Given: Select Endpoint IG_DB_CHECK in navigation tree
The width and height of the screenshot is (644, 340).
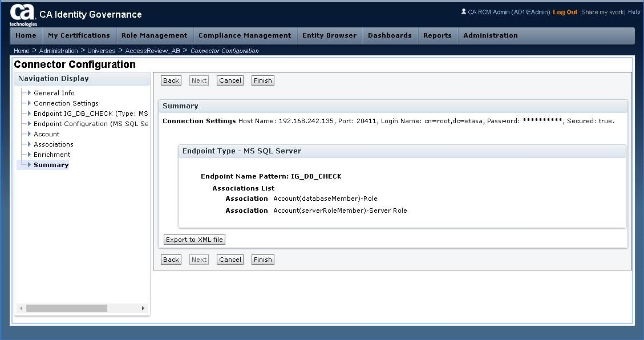Looking at the screenshot, I should pyautogui.click(x=91, y=114).
